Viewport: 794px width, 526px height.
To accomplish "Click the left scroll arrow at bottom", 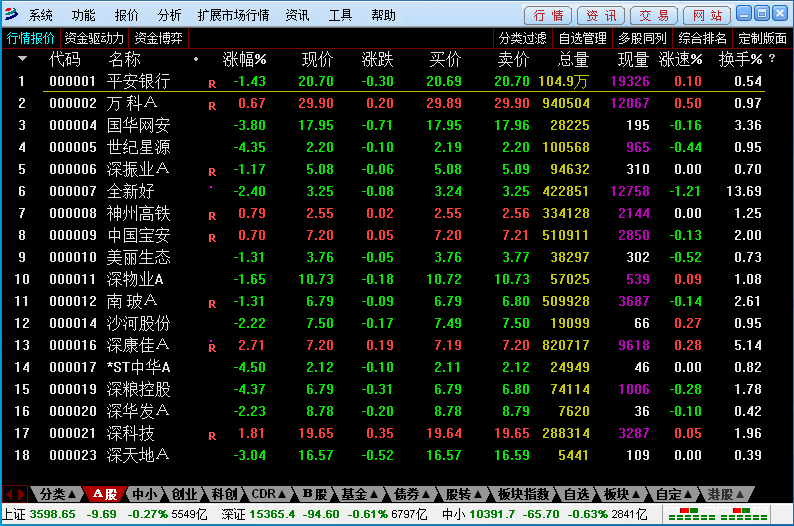I will pyautogui.click(x=9, y=494).
